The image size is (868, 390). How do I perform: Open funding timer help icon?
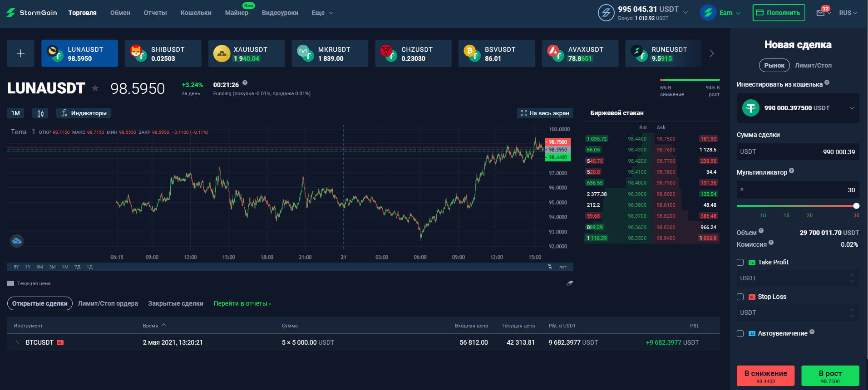coord(245,83)
